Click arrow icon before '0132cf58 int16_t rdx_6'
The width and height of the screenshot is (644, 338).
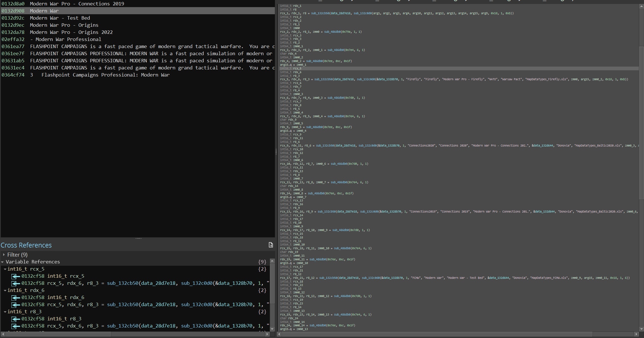(x=16, y=298)
